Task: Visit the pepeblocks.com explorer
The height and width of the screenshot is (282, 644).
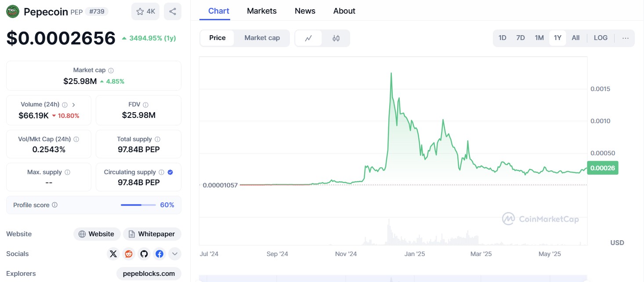Action: pyautogui.click(x=148, y=273)
